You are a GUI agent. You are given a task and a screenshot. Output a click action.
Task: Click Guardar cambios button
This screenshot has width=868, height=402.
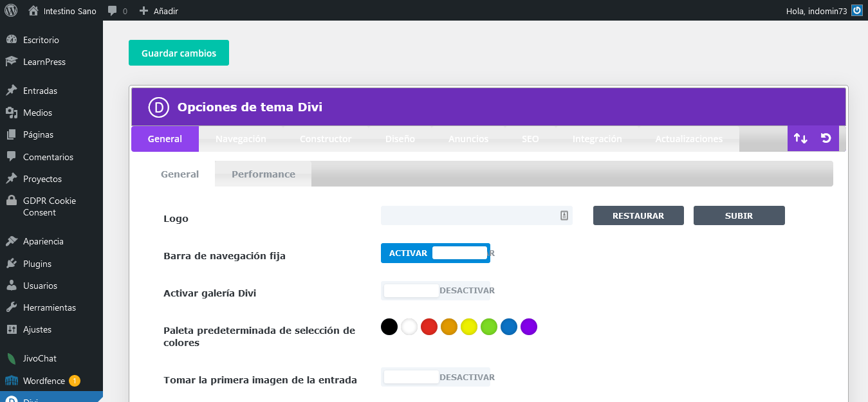coord(179,53)
